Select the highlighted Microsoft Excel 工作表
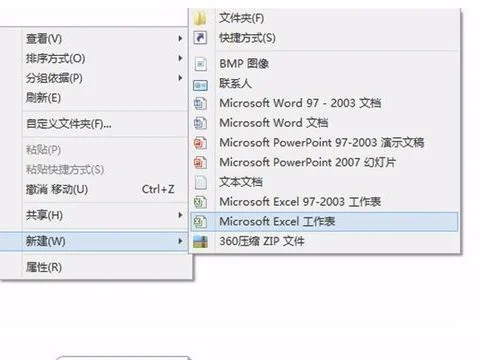Screen dimensions: 480x360 324,222
